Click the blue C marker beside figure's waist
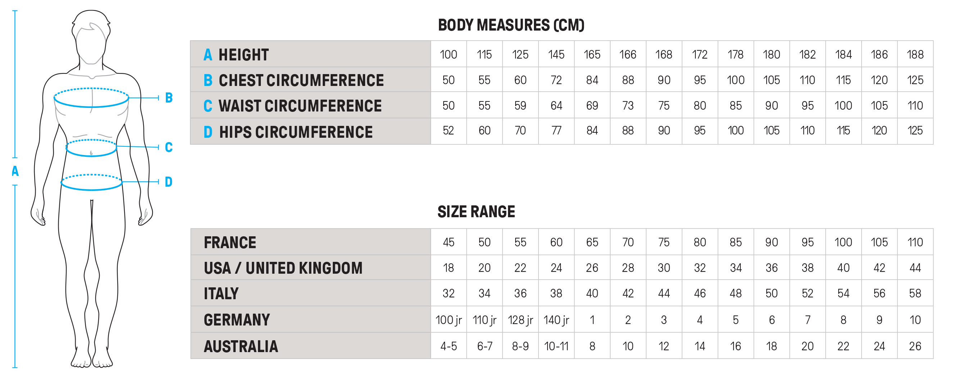This screenshot has width=980, height=378. click(169, 147)
